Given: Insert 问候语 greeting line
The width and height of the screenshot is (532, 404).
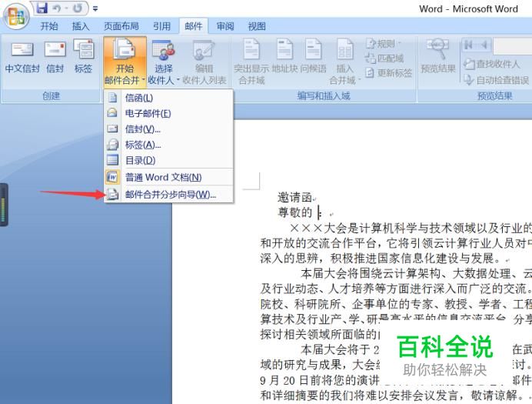Looking at the screenshot, I should tap(313, 57).
